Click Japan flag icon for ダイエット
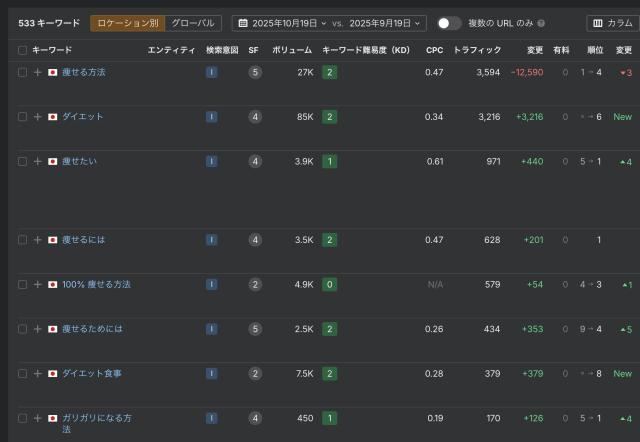640x442 pixels. [x=53, y=117]
